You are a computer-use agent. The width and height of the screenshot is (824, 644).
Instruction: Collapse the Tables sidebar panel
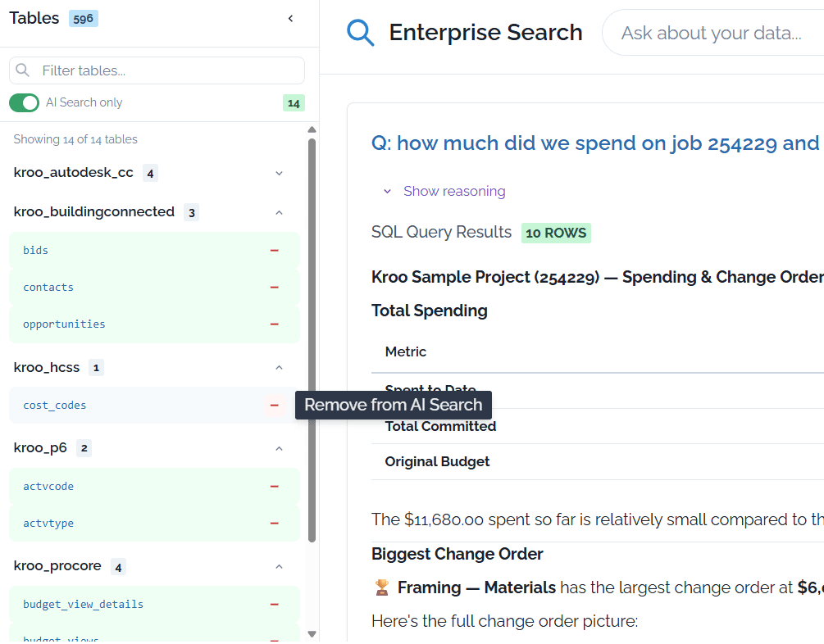click(290, 19)
